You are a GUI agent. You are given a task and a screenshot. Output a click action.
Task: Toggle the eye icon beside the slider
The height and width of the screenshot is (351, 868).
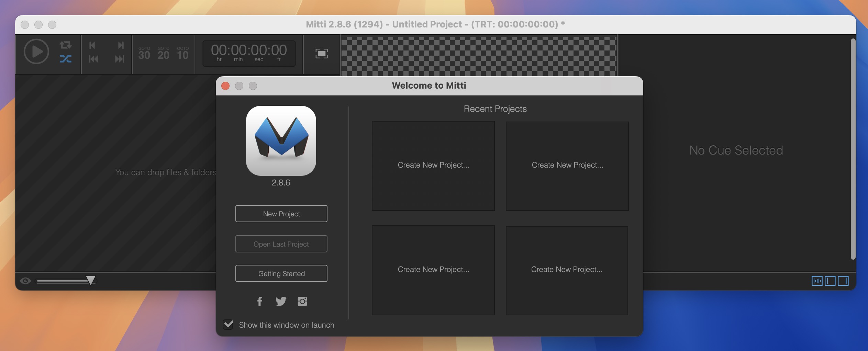click(25, 281)
